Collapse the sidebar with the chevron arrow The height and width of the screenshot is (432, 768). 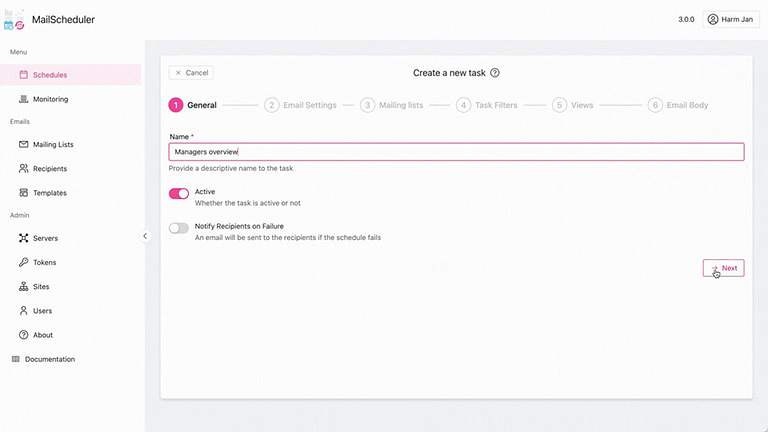[145, 236]
